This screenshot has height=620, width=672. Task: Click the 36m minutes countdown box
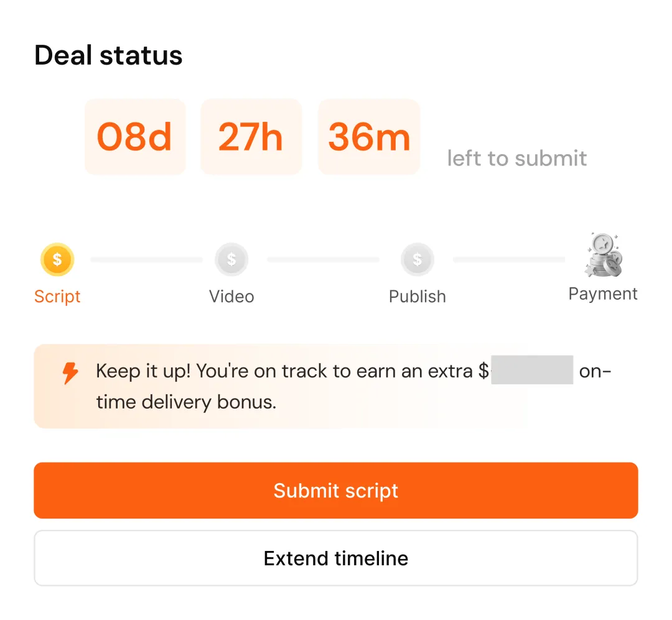[x=369, y=137]
